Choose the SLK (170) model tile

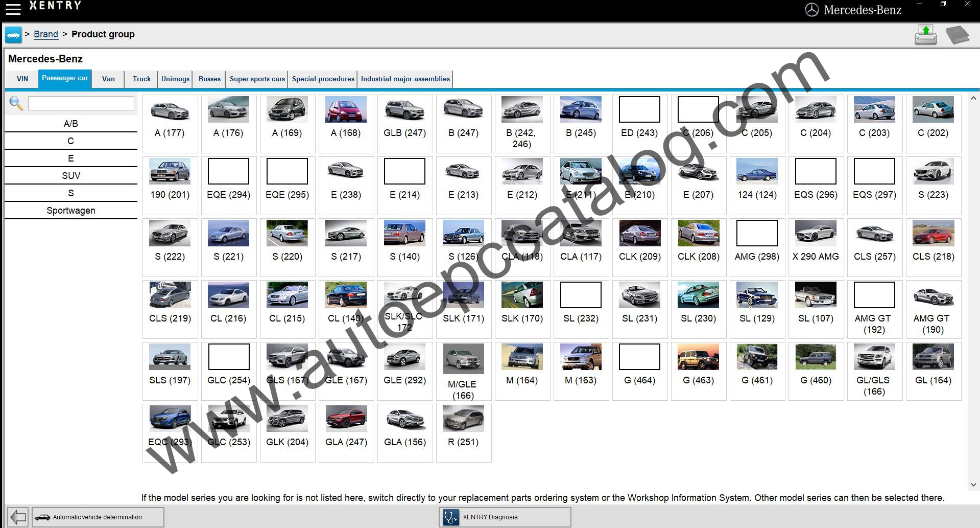point(522,309)
